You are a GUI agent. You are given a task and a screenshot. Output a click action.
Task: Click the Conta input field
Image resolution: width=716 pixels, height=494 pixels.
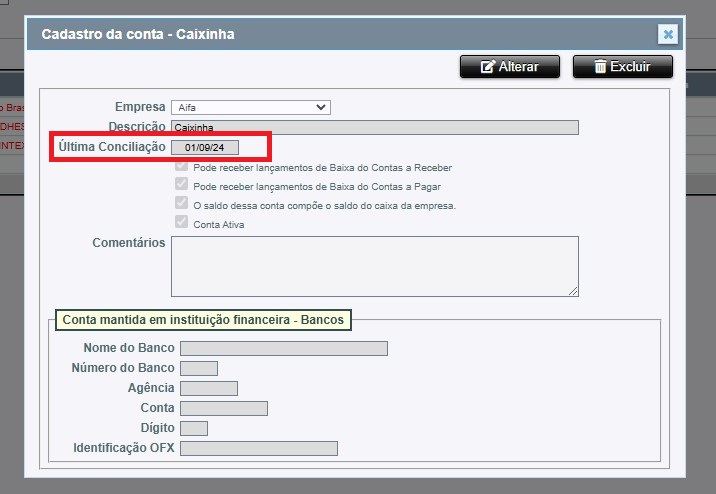(x=223, y=408)
